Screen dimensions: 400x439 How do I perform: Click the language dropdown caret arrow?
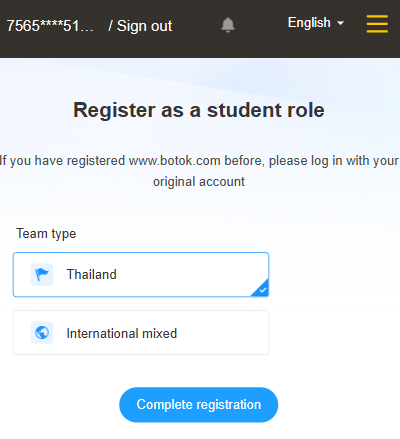[x=340, y=23]
